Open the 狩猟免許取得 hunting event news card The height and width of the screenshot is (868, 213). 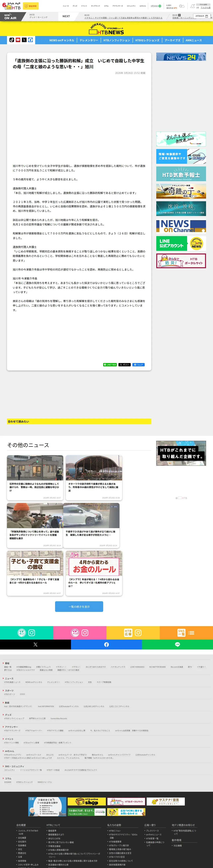pyautogui.click(x=35, y=525)
